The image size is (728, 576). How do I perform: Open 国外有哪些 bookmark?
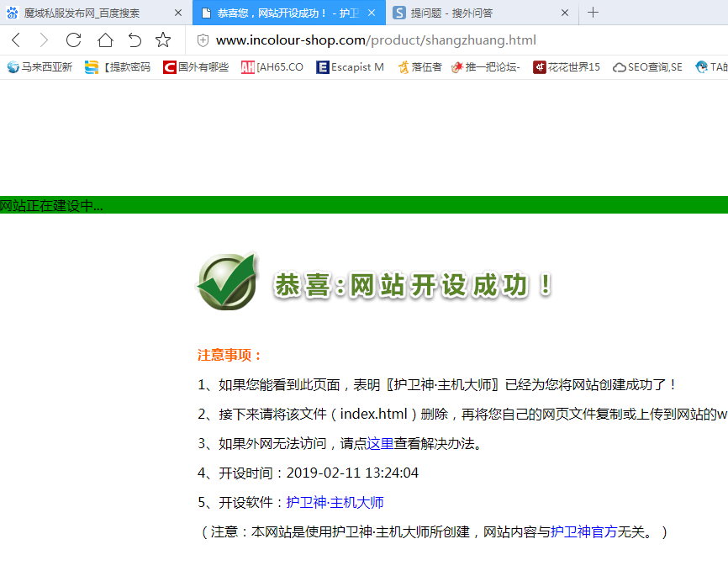pos(196,67)
